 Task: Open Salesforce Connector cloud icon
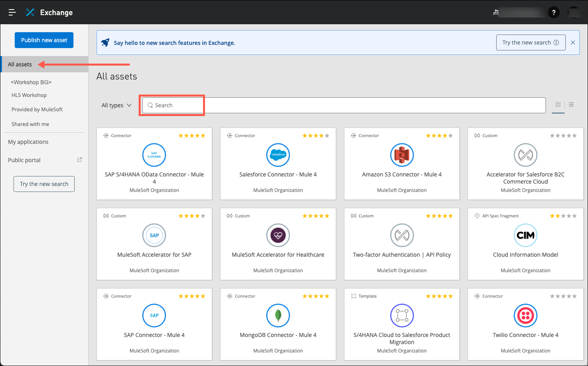278,155
